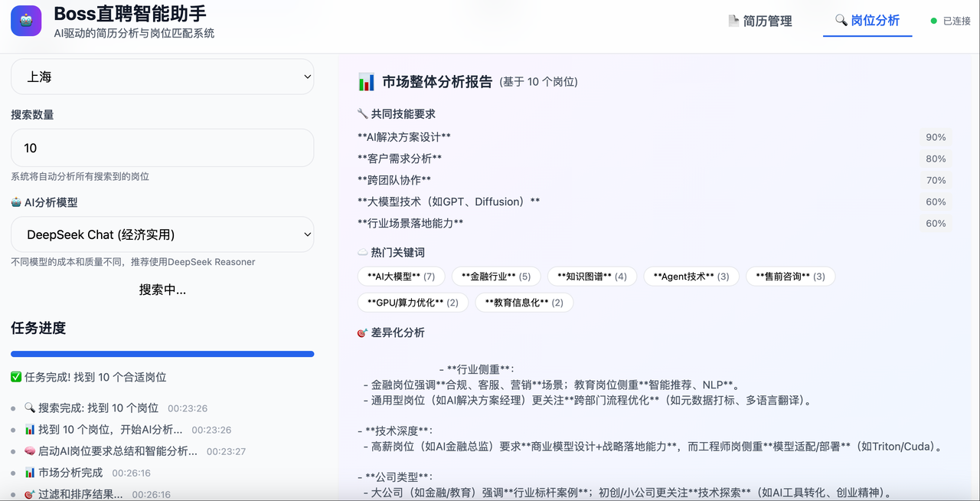The image size is (980, 501).
Task: Open the 上海 city dropdown
Action: coord(162,77)
